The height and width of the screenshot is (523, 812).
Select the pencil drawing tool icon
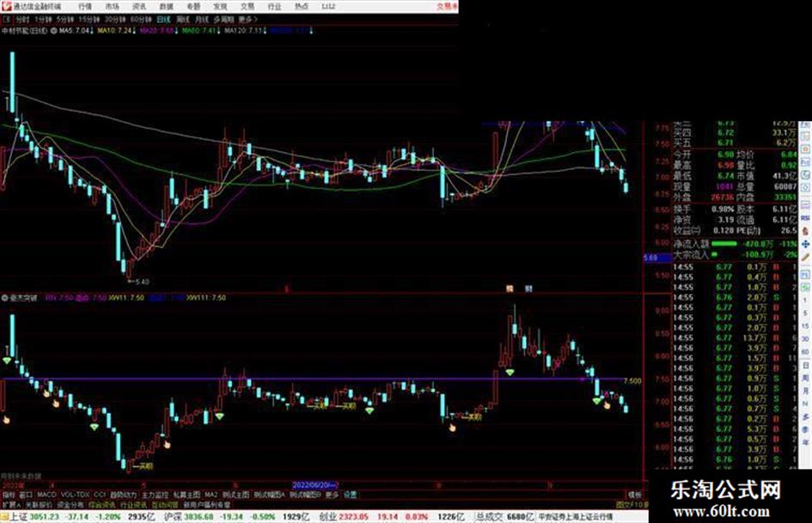click(805, 256)
